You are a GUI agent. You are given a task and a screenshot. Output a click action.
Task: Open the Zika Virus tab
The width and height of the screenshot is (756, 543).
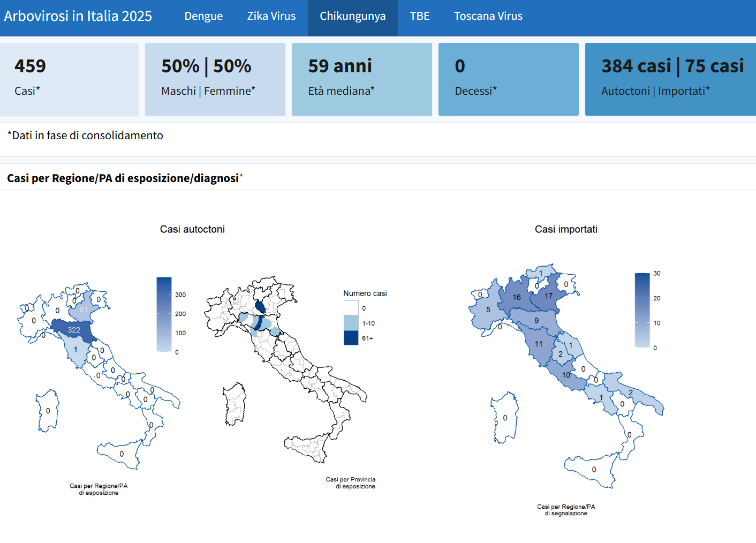coord(271,16)
